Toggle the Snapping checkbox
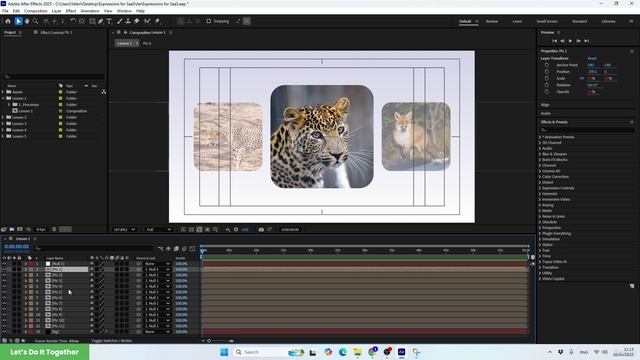Image resolution: width=640 pixels, height=360 pixels. pyautogui.click(x=209, y=21)
